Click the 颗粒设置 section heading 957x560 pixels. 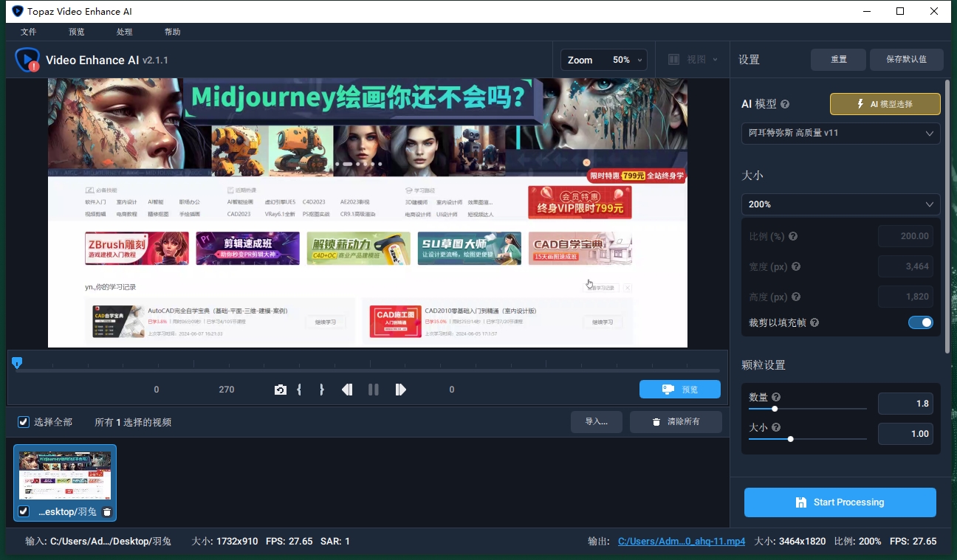tap(764, 365)
